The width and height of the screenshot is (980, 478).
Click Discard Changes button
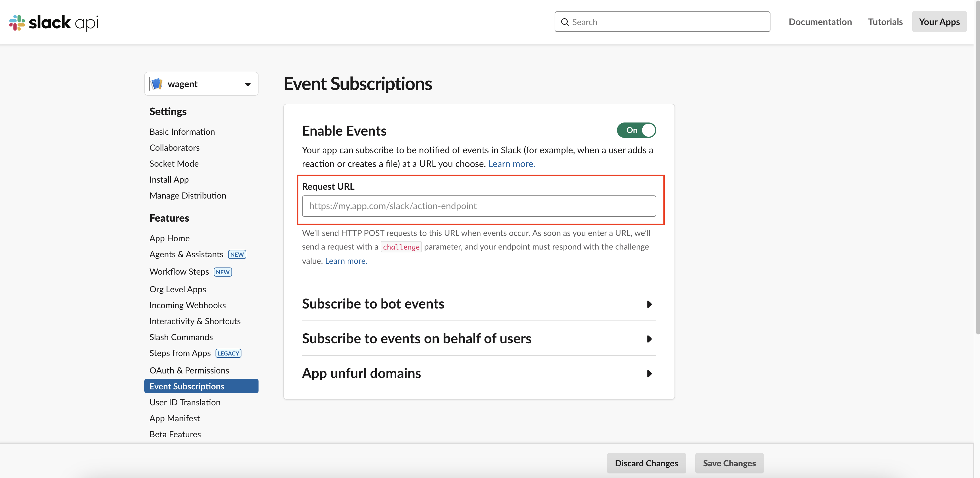click(x=646, y=463)
